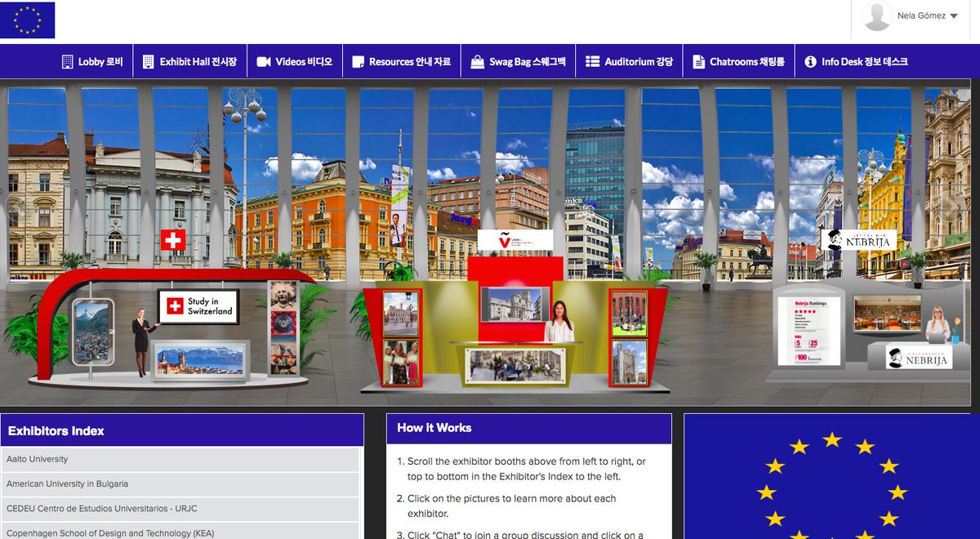Select Aalto University in Exhibitors Index
The height and width of the screenshot is (539, 980).
click(180, 459)
